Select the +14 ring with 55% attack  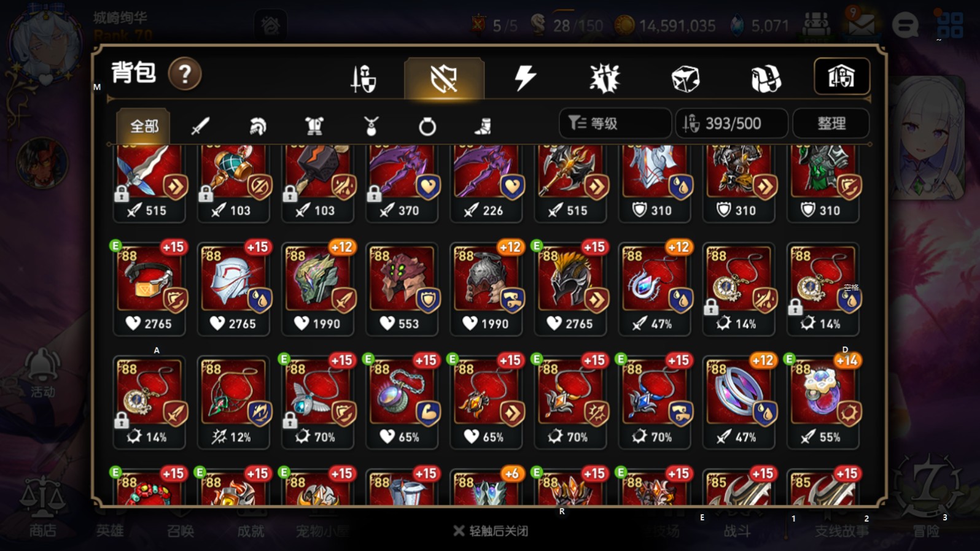(x=823, y=402)
